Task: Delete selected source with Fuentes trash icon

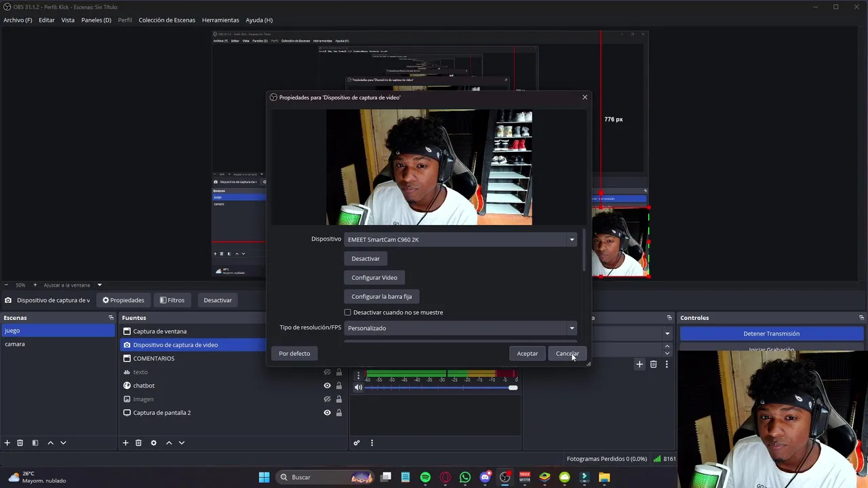Action: coord(138,443)
